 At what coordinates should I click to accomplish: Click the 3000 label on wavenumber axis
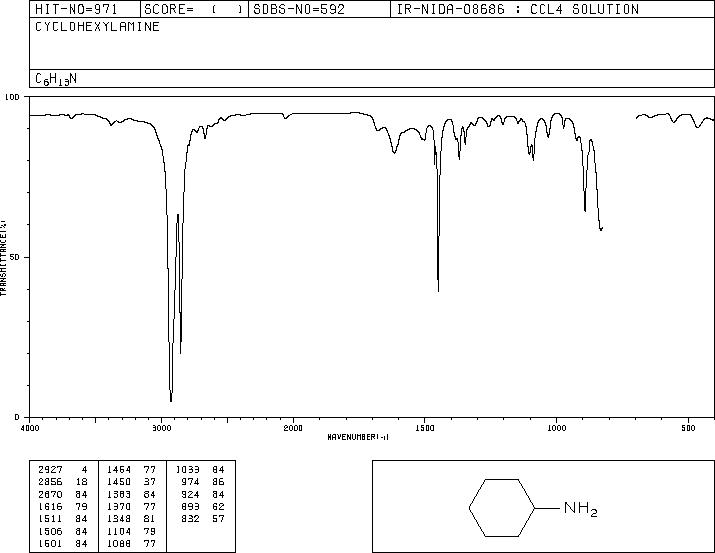[x=161, y=428]
